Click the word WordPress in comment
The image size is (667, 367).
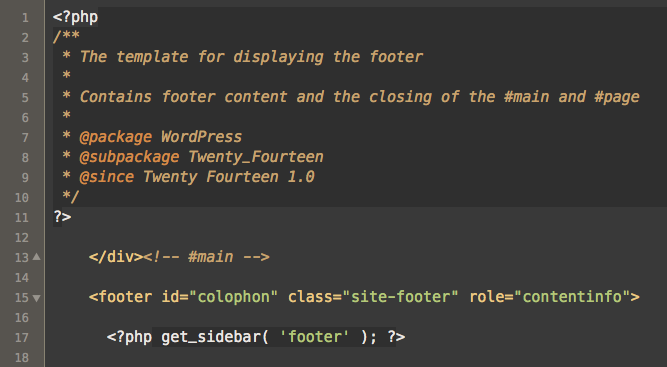click(201, 137)
